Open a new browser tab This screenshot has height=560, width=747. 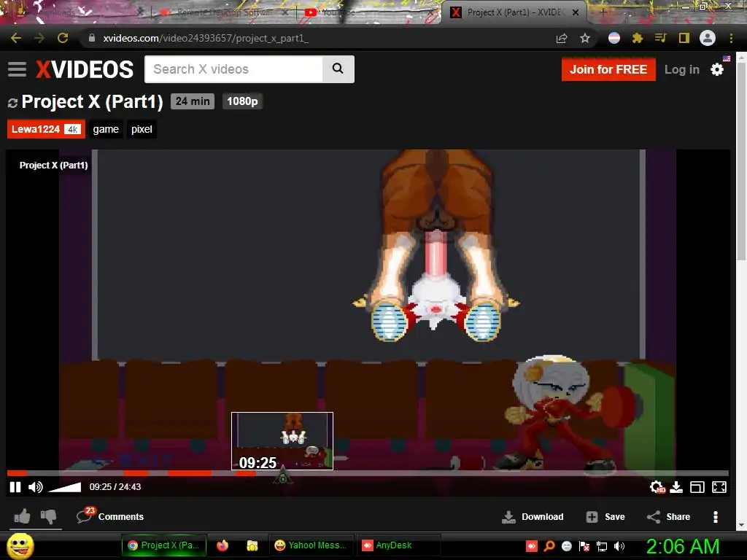click(603, 12)
